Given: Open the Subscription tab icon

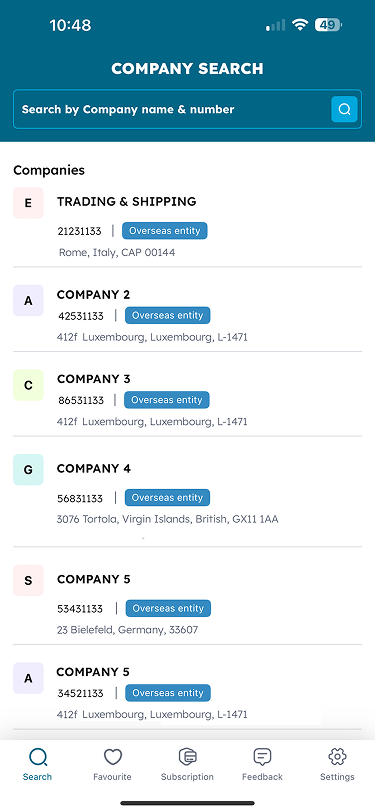Looking at the screenshot, I should tap(187, 757).
